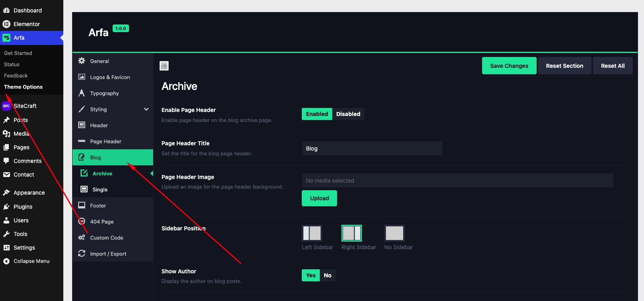Screen dimensions: 644x301
Task: Click the Comments bubble icon
Action: click(x=6, y=161)
